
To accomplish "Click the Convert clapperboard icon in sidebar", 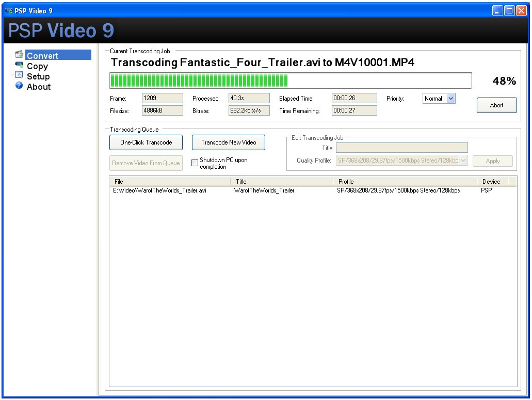I will (x=19, y=54).
